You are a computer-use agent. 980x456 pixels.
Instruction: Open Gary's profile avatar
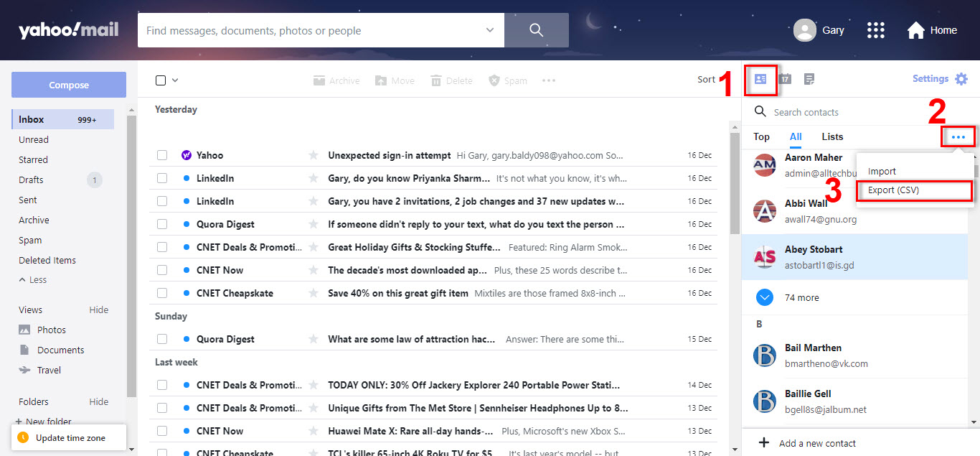coord(805,30)
